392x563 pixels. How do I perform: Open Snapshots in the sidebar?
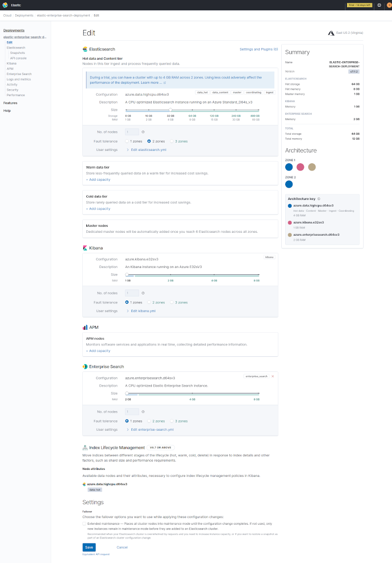(x=17, y=53)
